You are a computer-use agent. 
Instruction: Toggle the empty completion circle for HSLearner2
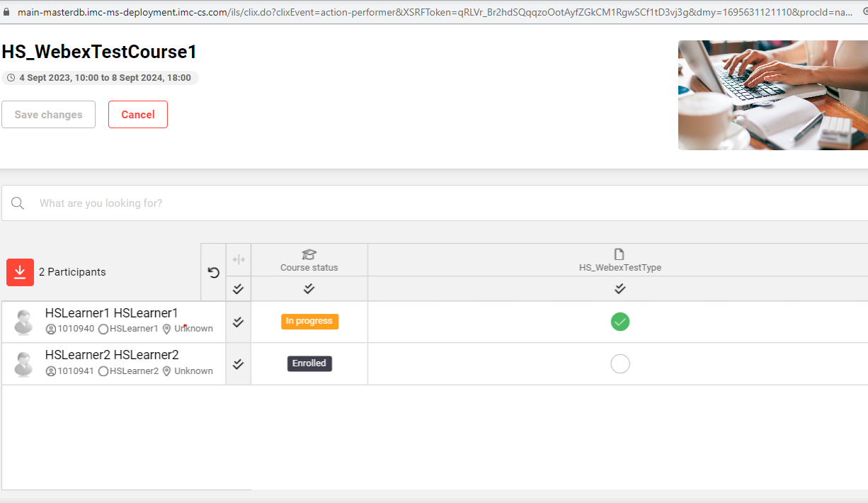coord(619,363)
